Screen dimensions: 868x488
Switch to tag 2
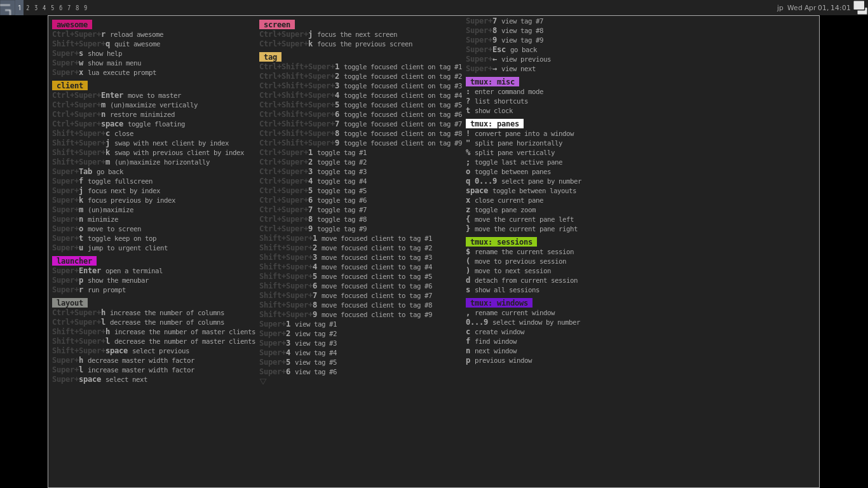[x=28, y=8]
